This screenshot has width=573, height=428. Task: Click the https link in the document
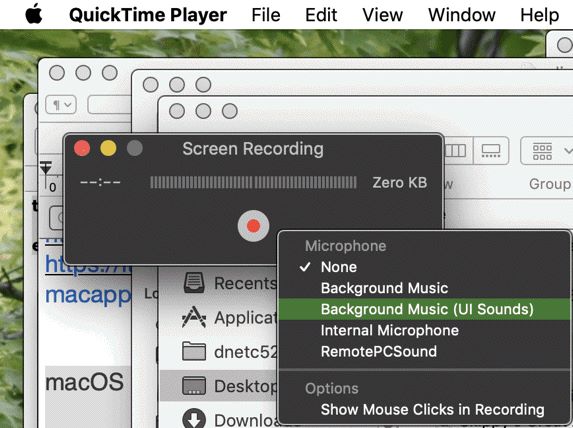pyautogui.click(x=88, y=264)
